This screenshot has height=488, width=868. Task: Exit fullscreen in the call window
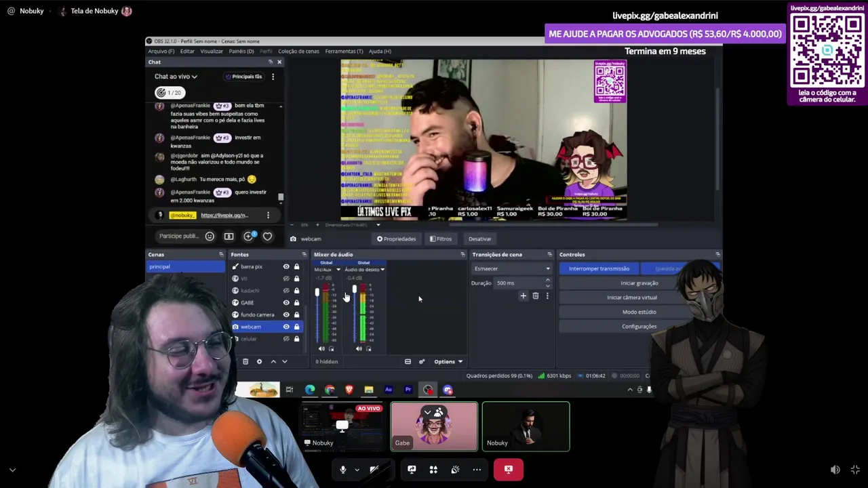(855, 469)
